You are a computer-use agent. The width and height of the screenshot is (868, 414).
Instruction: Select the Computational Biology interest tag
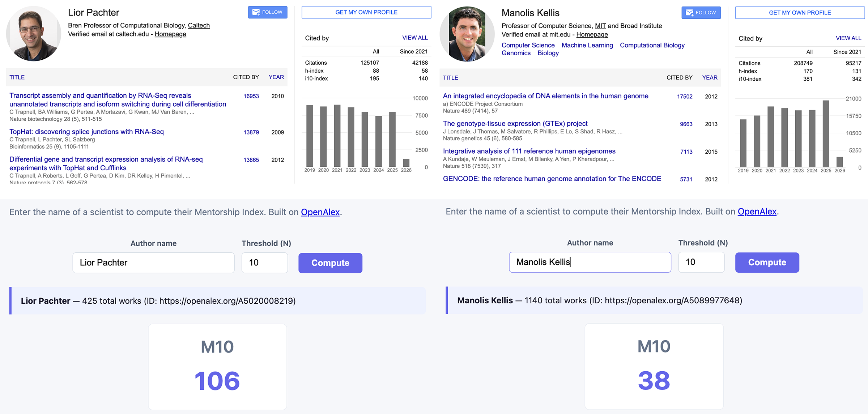(652, 45)
